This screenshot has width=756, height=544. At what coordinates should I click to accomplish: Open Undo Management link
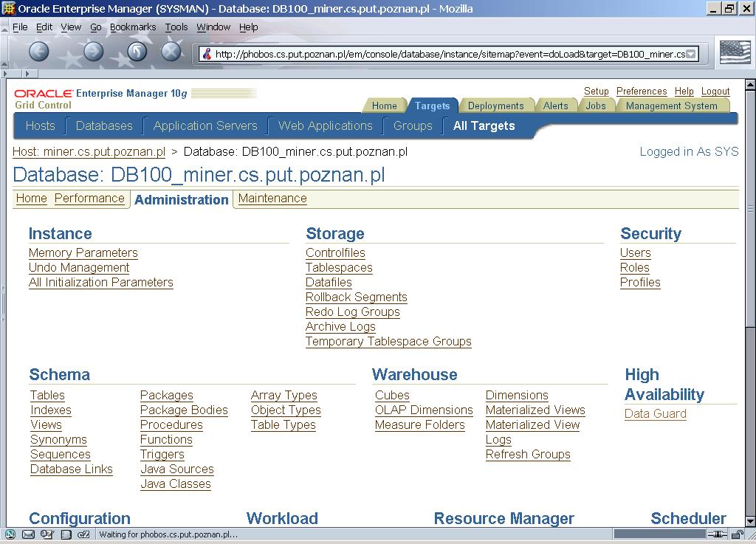click(x=79, y=267)
